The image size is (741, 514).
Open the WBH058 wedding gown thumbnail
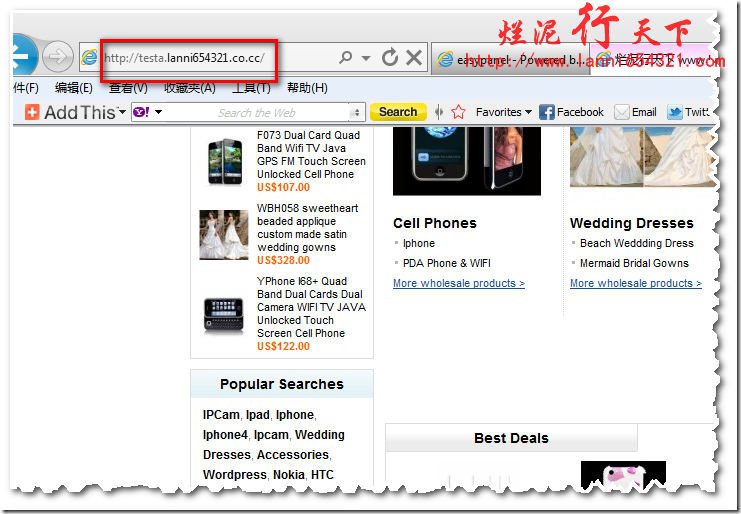coord(224,235)
